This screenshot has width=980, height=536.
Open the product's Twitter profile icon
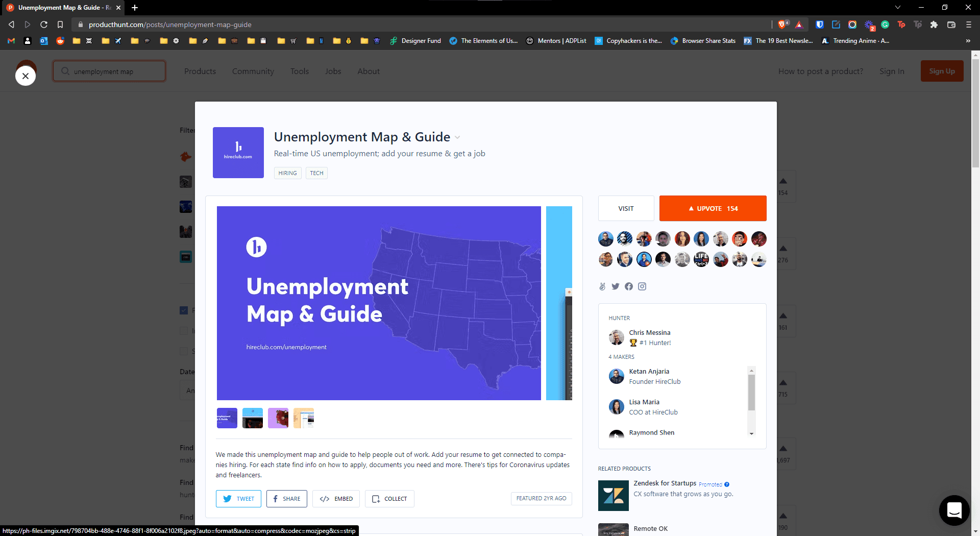[616, 286]
